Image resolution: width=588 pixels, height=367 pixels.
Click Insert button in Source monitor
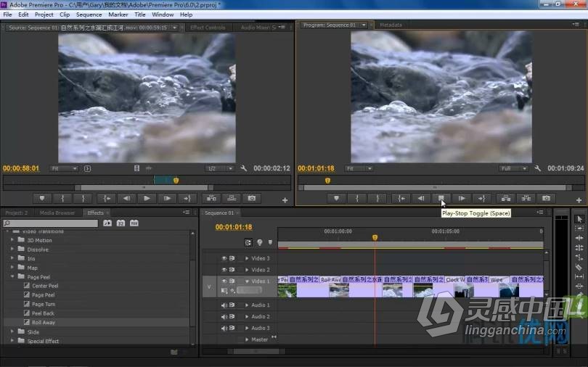click(211, 199)
